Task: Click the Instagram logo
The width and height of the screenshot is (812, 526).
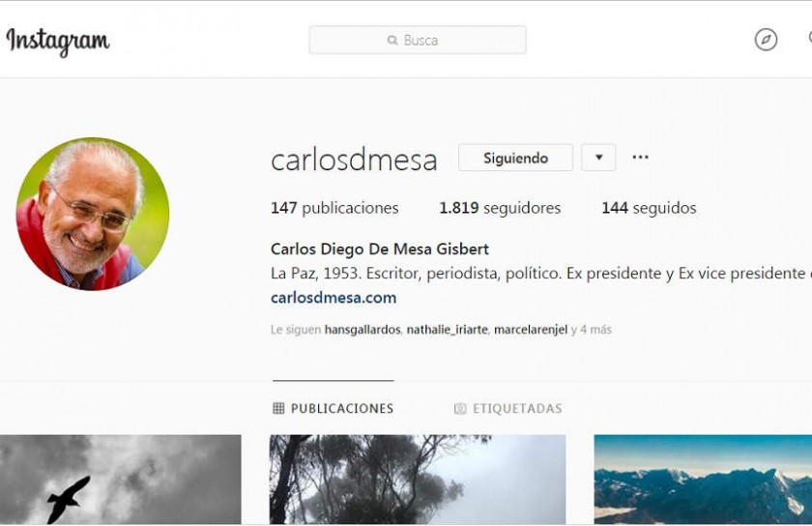Action: pos(57,41)
